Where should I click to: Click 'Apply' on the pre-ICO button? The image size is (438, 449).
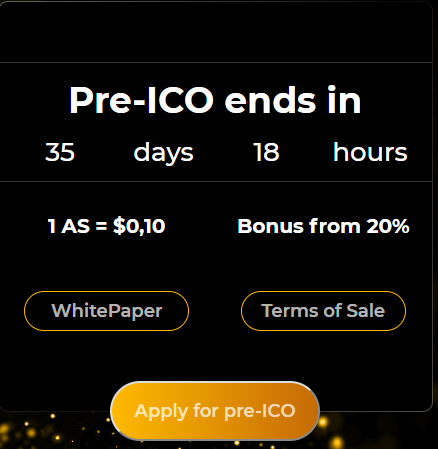tap(161, 411)
